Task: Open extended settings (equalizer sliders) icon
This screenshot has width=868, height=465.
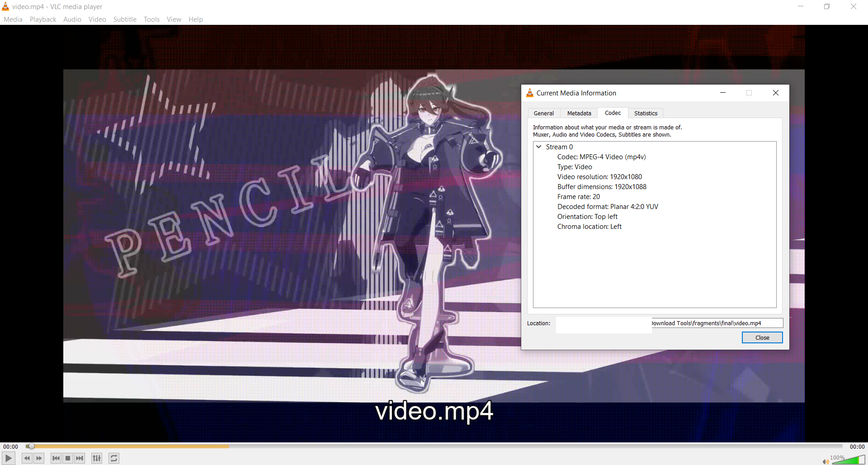Action: click(x=97, y=458)
